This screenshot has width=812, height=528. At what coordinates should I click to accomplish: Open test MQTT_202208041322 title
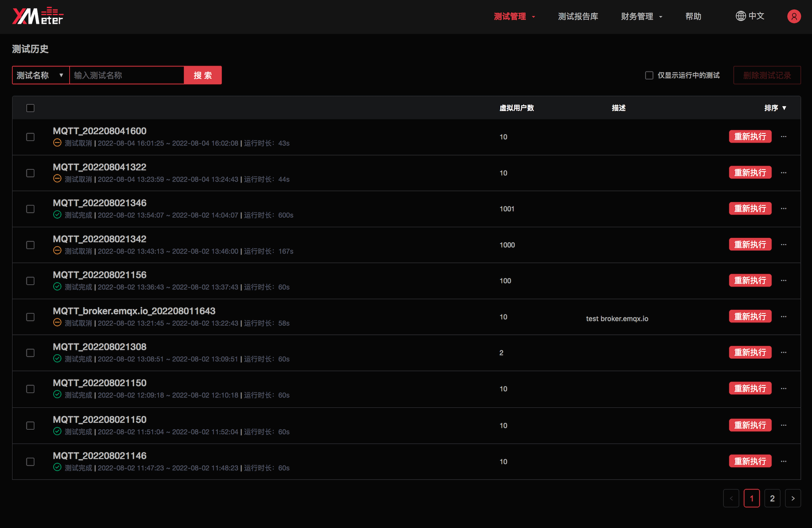(100, 167)
